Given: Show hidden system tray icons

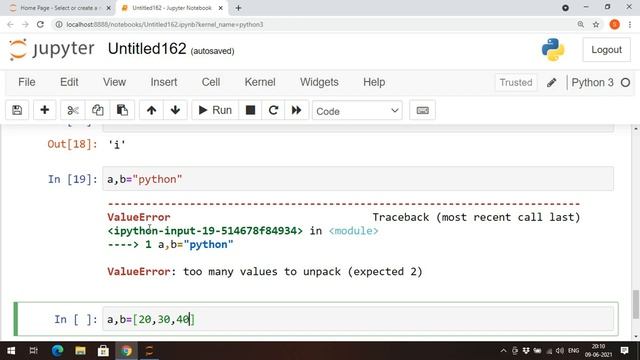Looking at the screenshot, I should pyautogui.click(x=503, y=351).
